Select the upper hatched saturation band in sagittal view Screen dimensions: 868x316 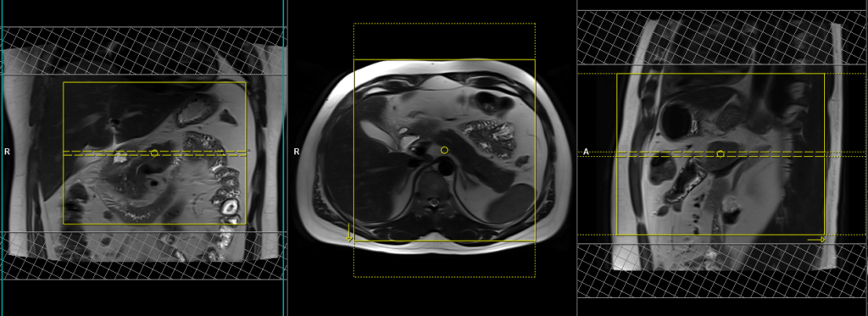coord(722,37)
